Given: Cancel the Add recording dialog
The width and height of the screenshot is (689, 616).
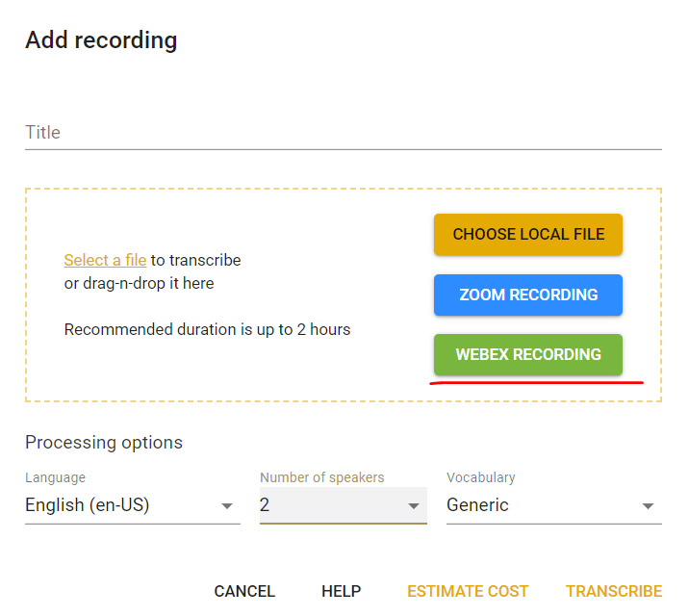Looking at the screenshot, I should tap(244, 591).
